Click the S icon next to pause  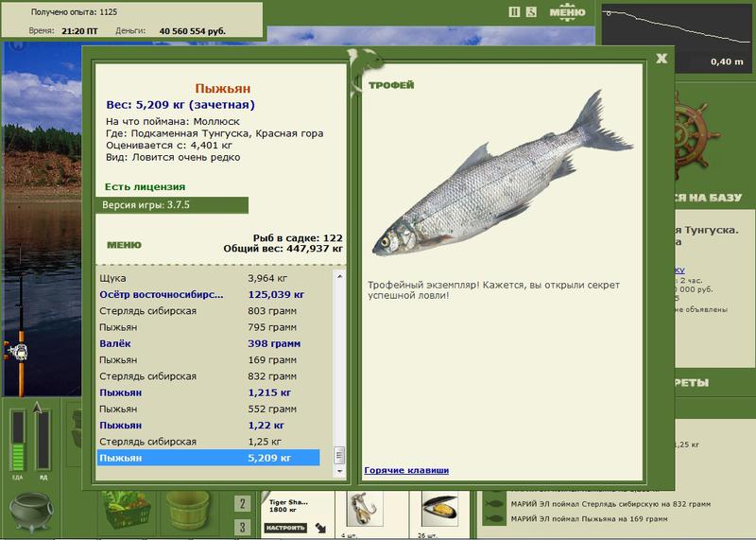[531, 12]
